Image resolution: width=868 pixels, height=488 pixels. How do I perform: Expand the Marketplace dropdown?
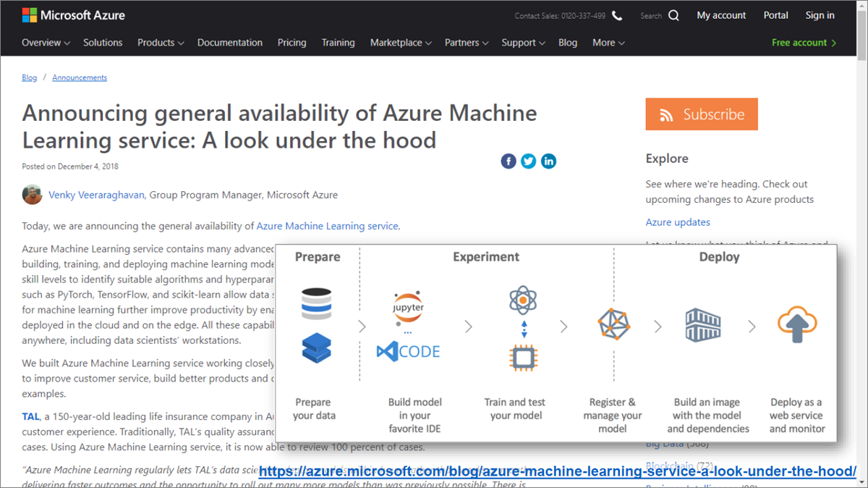[401, 43]
